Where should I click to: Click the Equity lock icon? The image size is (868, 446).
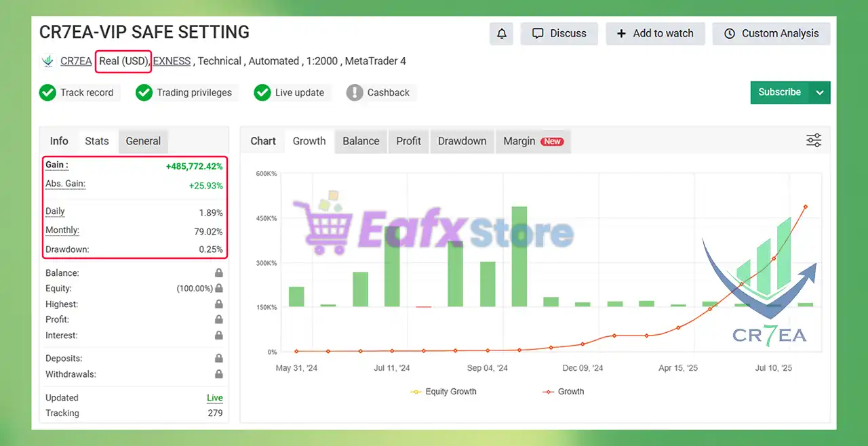(219, 288)
